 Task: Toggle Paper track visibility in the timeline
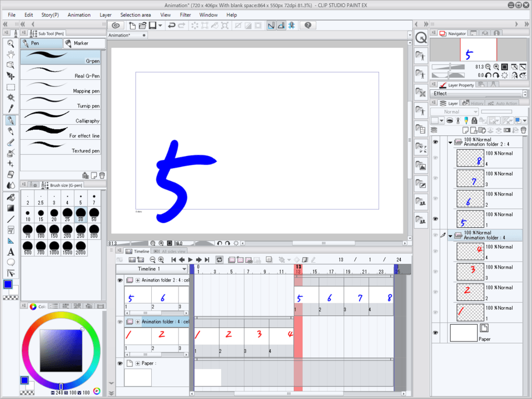[120, 363]
